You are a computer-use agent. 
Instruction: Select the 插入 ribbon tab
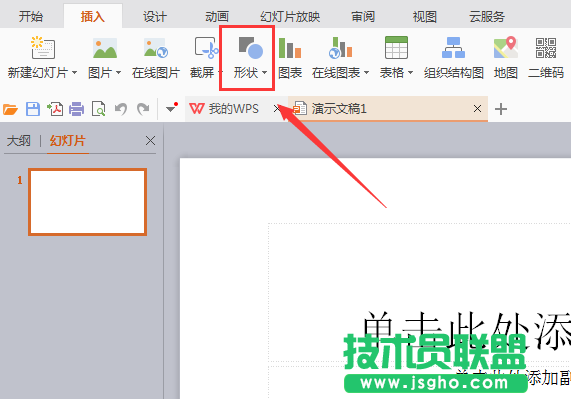92,17
